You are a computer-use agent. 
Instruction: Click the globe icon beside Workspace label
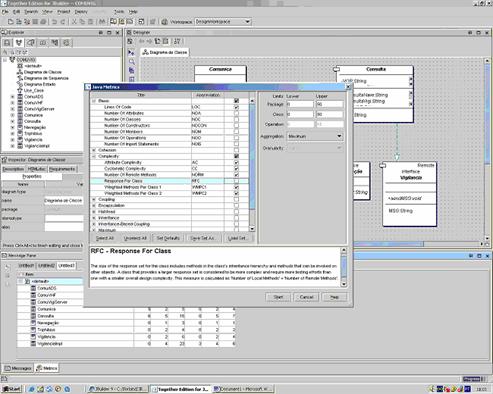[164, 22]
